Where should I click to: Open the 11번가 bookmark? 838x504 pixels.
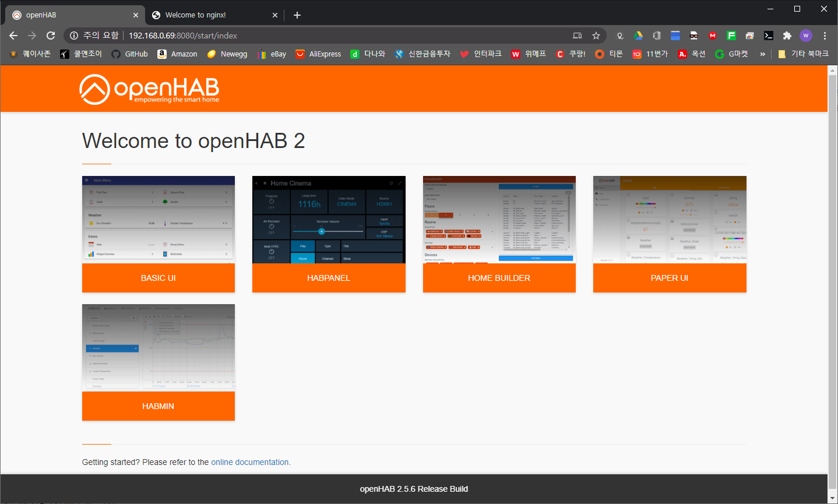point(650,54)
